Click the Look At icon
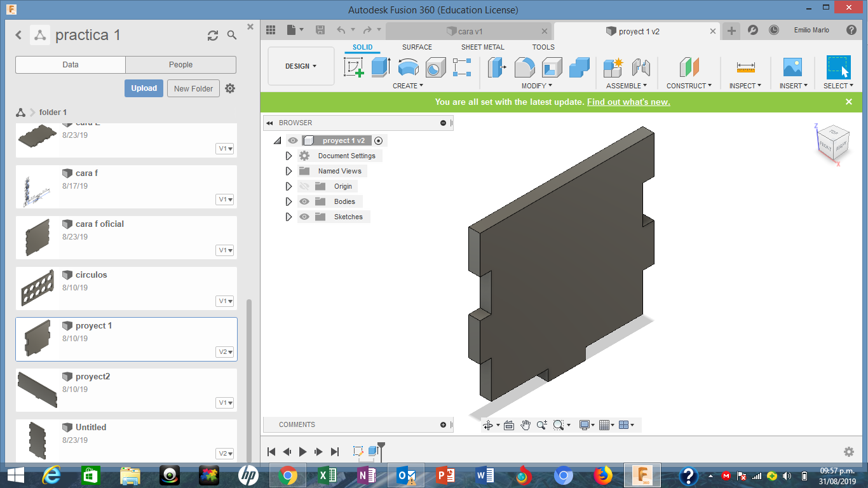Screen dimensions: 868x488 [x=508, y=425]
